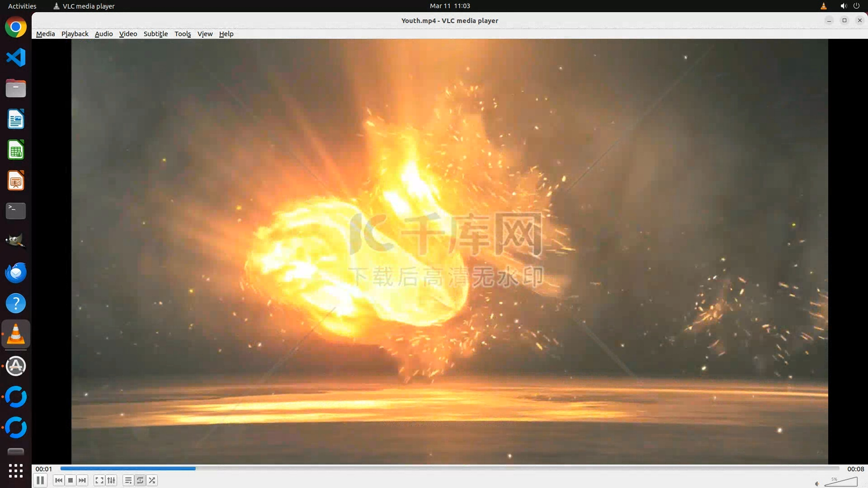Open the Media menu

point(45,34)
